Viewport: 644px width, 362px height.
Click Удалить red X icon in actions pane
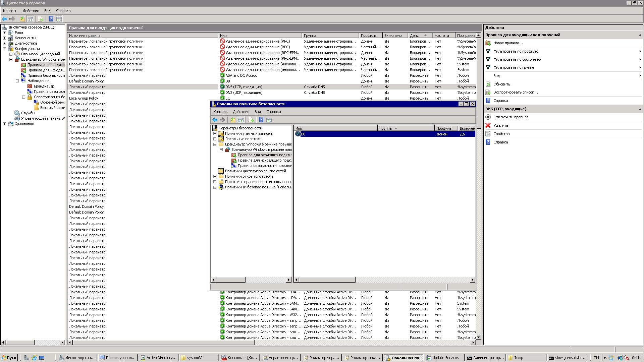(x=488, y=125)
